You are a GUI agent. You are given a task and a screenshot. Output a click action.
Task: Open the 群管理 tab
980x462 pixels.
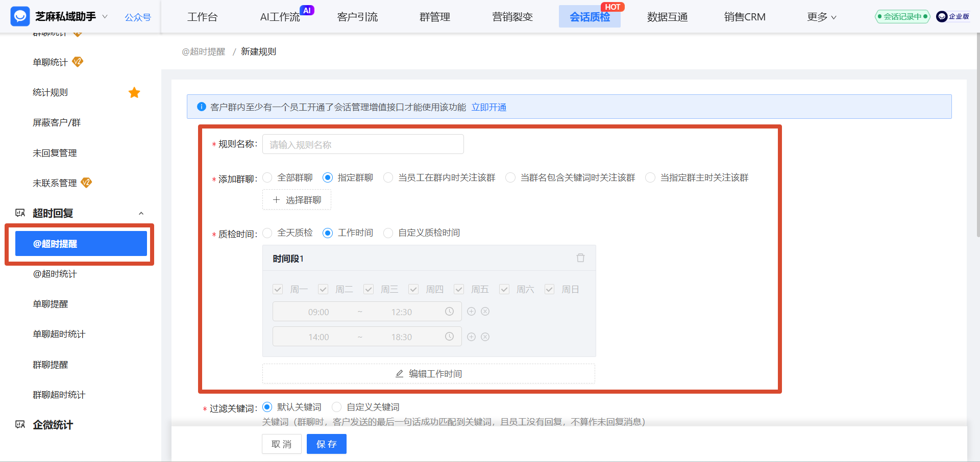point(435,17)
